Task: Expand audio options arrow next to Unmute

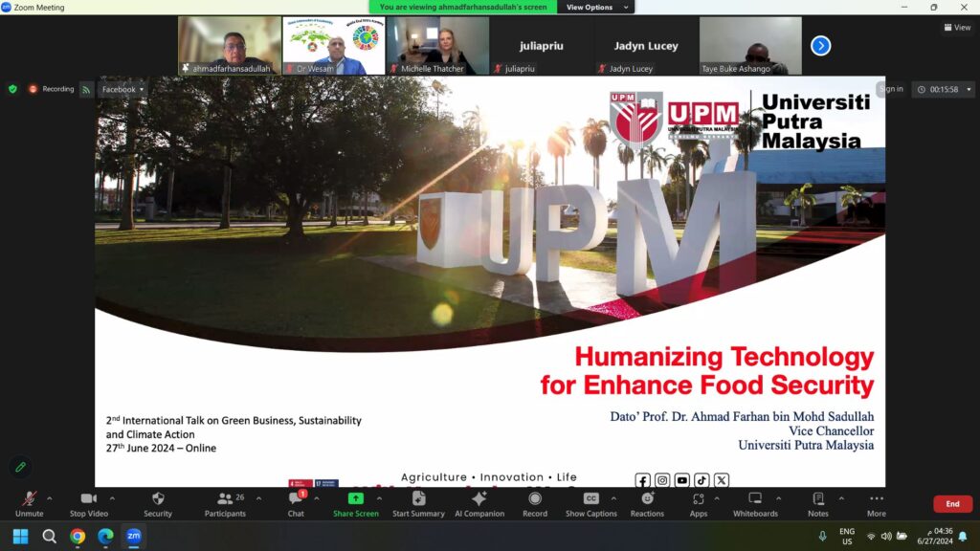Action: pos(50,498)
